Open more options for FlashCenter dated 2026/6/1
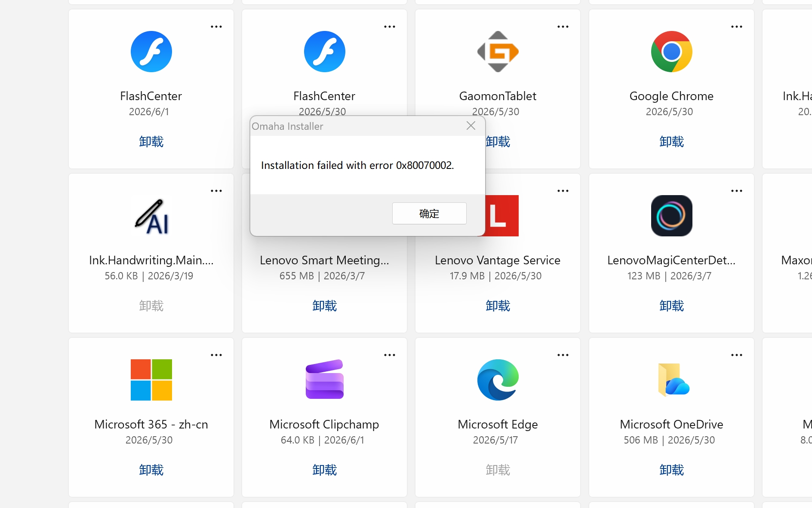 tap(216, 27)
